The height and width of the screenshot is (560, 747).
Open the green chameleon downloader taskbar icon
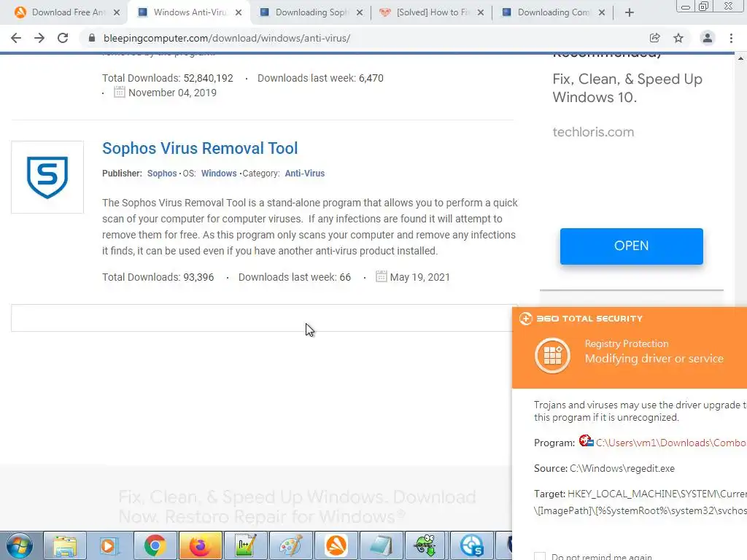(425, 545)
